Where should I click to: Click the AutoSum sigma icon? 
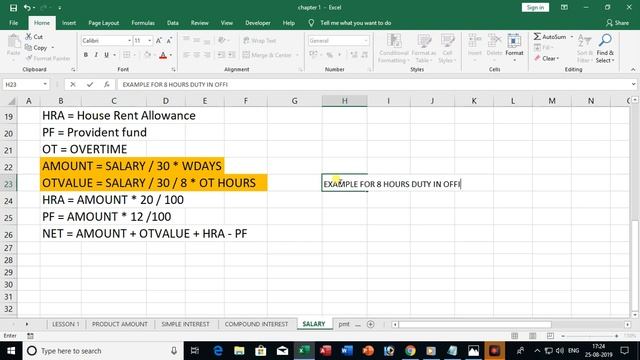[x=537, y=37]
